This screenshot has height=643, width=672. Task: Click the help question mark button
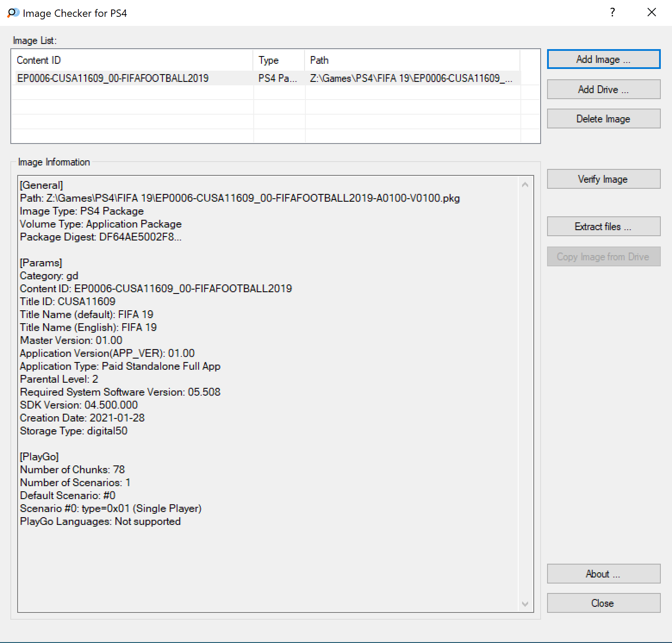(x=612, y=12)
